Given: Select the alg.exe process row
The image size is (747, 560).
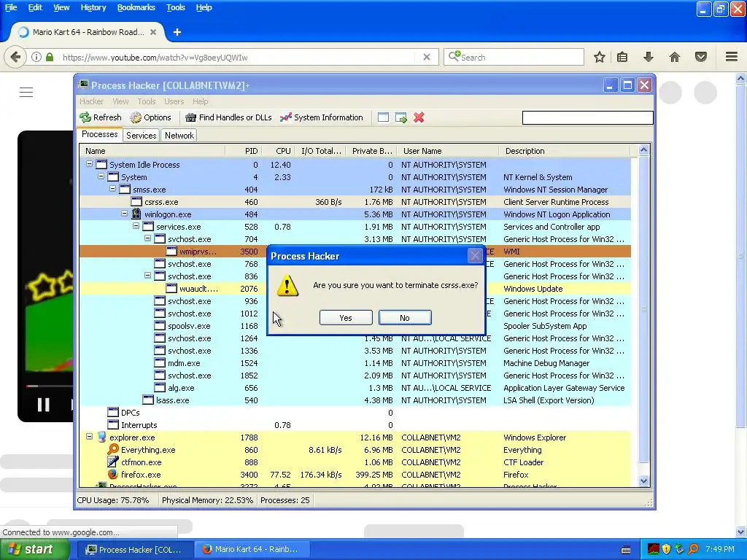Looking at the screenshot, I should 355,388.
